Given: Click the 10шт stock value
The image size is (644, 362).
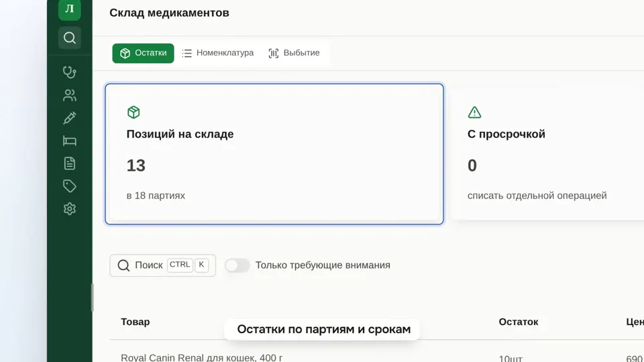Looking at the screenshot, I should pos(511,358).
